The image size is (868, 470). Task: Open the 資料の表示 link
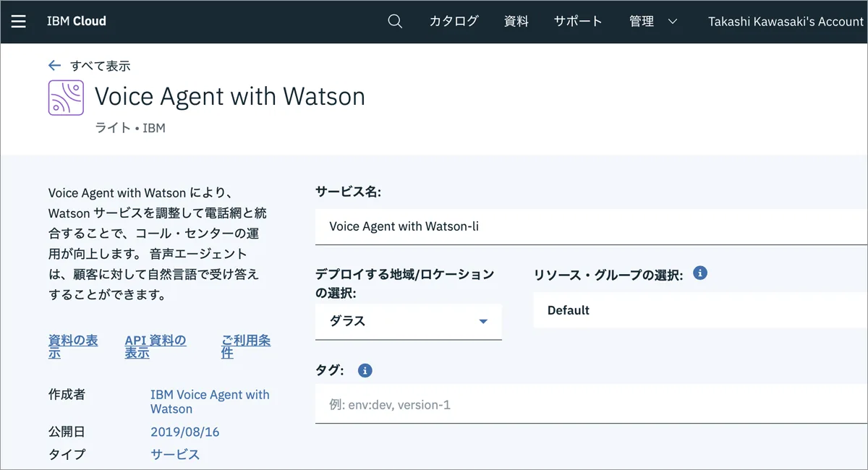click(73, 347)
